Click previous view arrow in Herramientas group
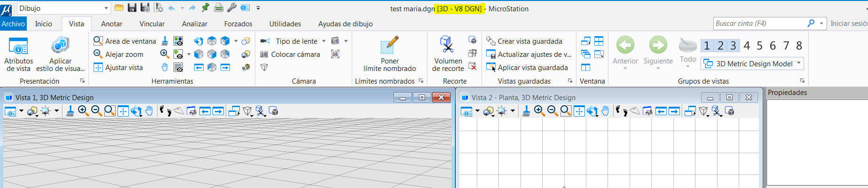868x188 pixels. tap(199, 67)
